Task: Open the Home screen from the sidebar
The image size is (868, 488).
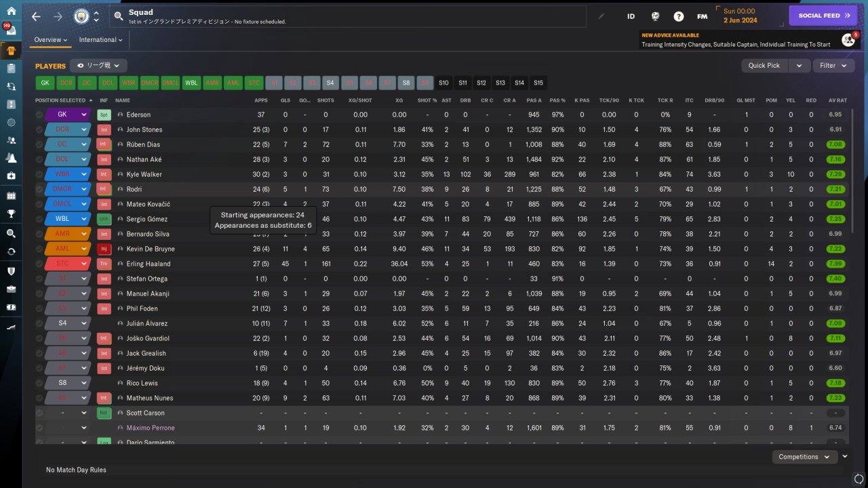Action: [x=11, y=11]
